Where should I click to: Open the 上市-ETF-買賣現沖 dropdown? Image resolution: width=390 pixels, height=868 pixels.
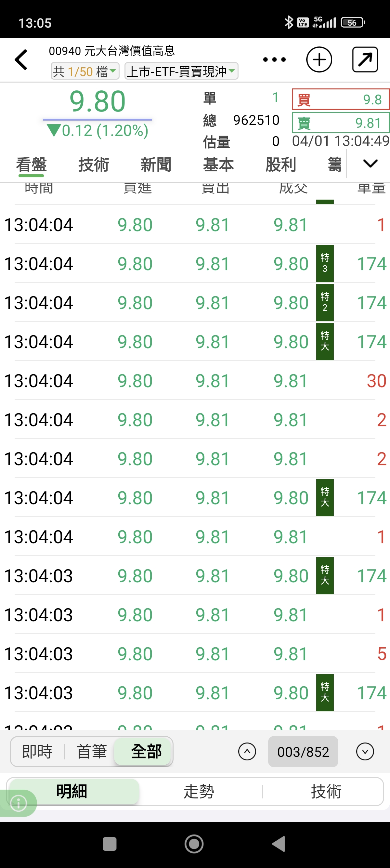(181, 71)
